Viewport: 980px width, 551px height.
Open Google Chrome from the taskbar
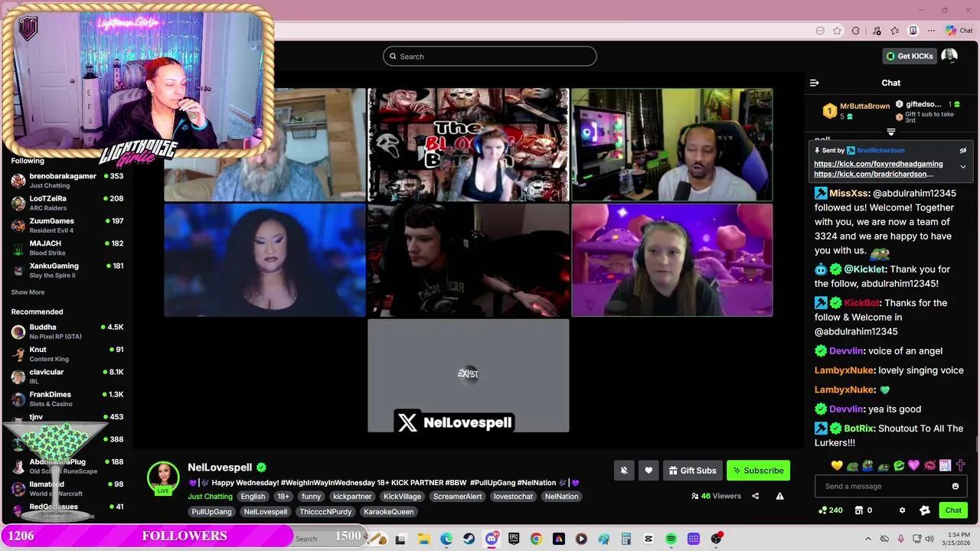click(536, 539)
